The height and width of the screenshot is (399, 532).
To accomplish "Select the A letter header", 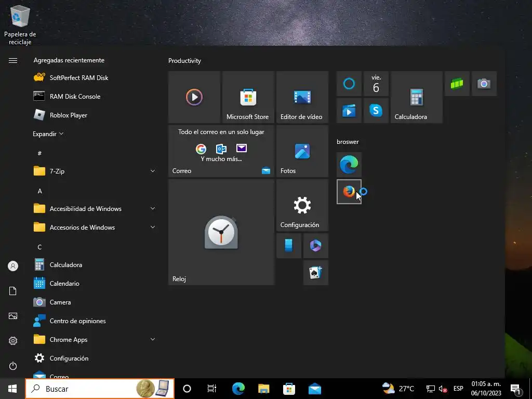I will coord(39,191).
